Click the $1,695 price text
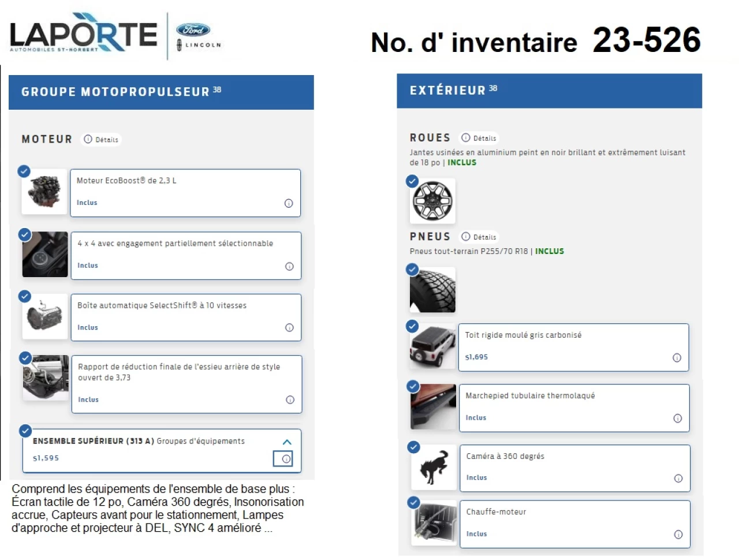Screen dimensions: 739x560 pyautogui.click(x=476, y=357)
